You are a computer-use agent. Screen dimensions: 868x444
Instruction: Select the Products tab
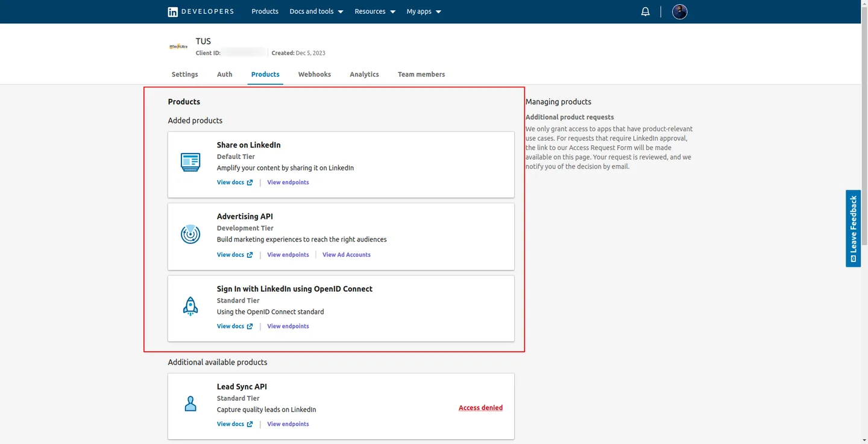(265, 74)
